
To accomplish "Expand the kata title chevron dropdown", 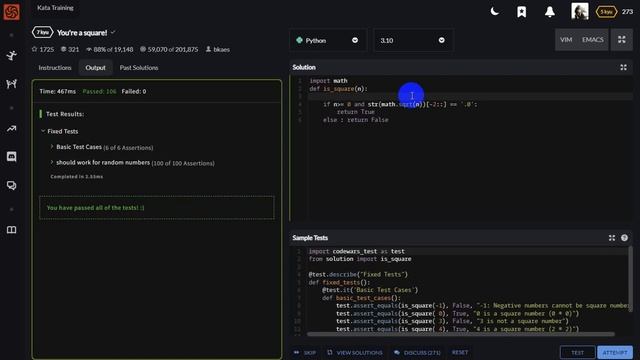I will pos(113,32).
